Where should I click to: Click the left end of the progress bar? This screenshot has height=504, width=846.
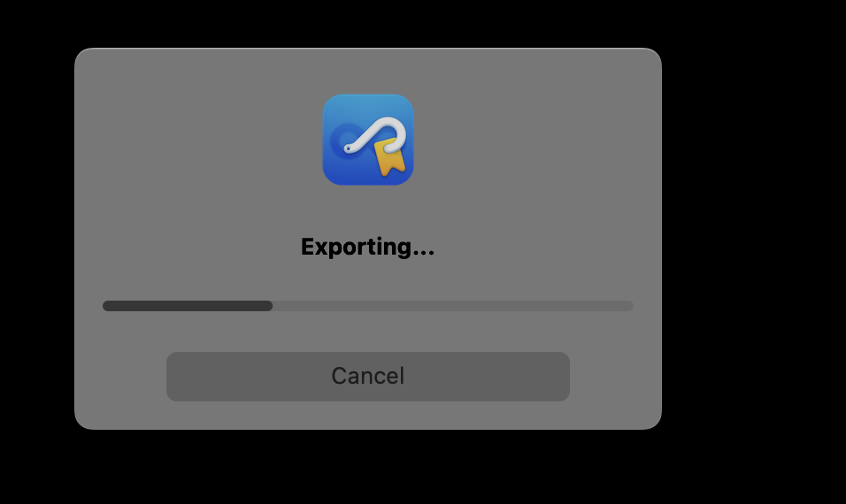[106, 306]
